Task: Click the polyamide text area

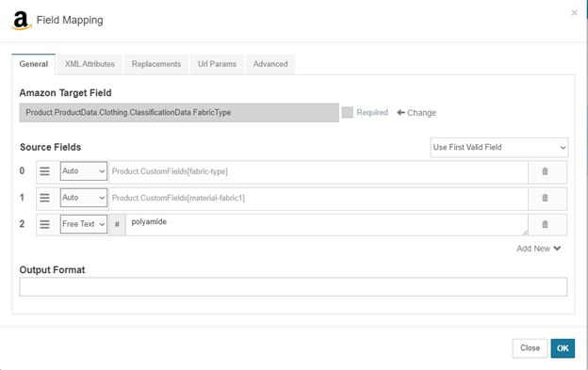Action: click(x=327, y=225)
